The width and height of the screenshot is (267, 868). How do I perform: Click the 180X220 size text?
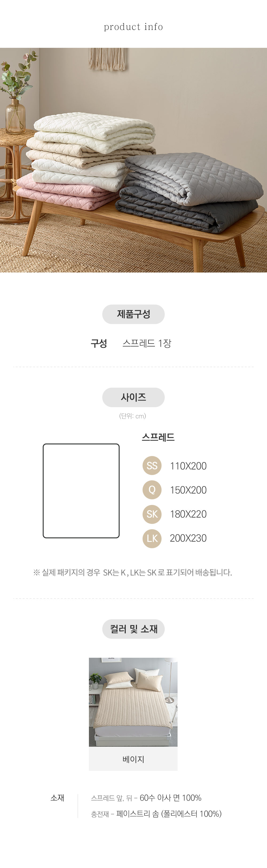tap(188, 514)
